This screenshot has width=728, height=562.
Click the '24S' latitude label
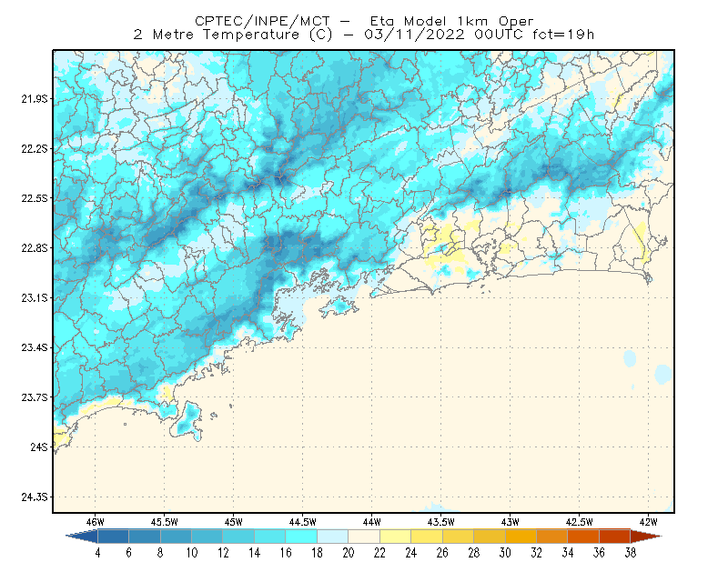click(39, 447)
